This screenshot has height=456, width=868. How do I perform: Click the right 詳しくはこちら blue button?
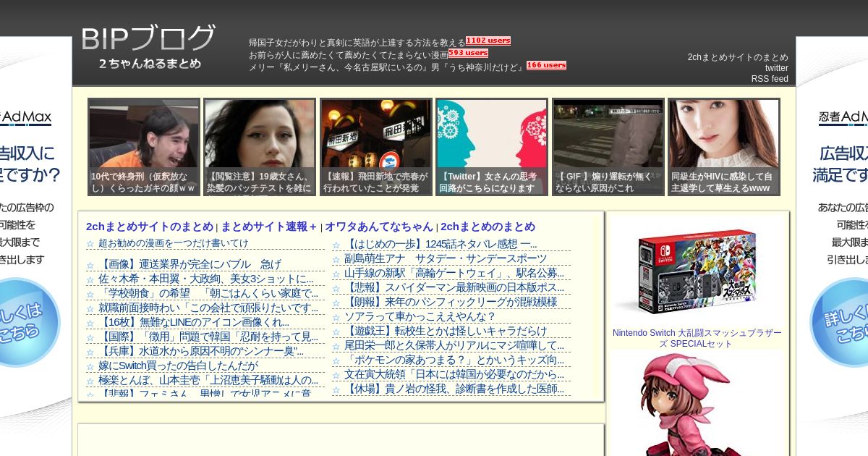coord(839,324)
